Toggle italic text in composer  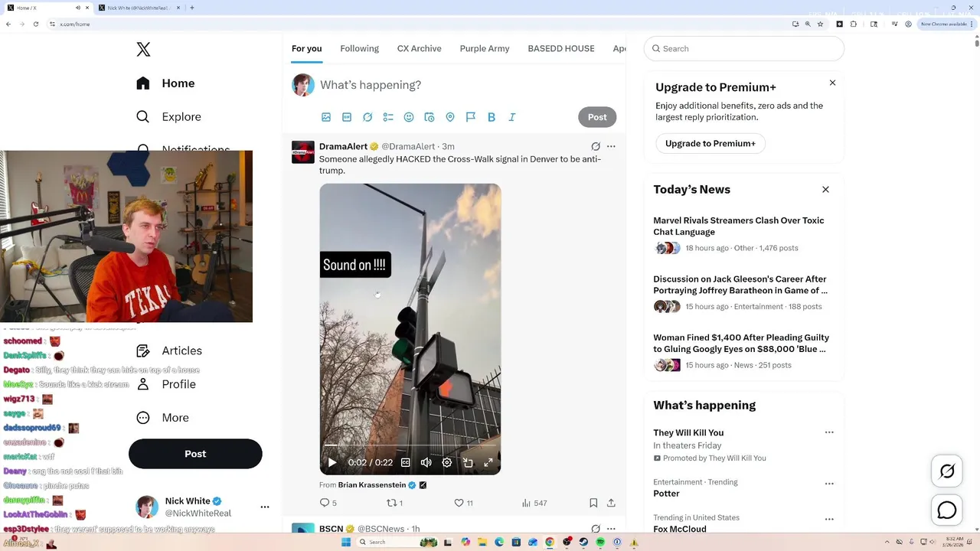point(512,117)
